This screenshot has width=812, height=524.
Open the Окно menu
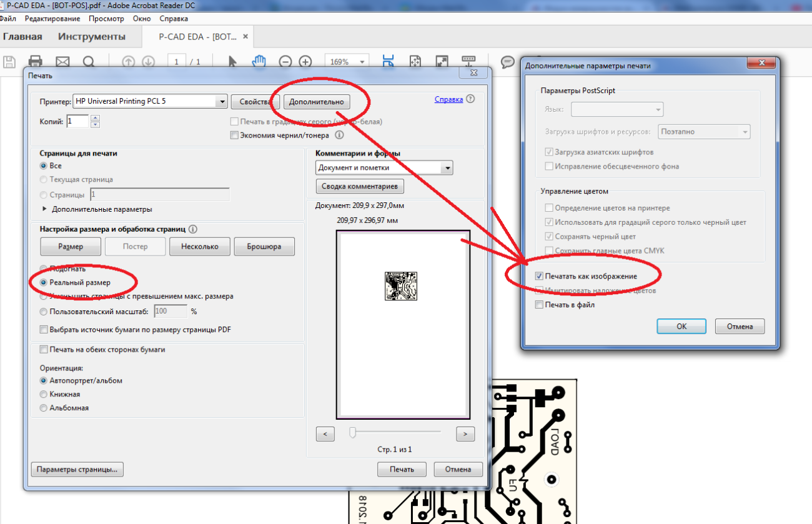tap(142, 19)
